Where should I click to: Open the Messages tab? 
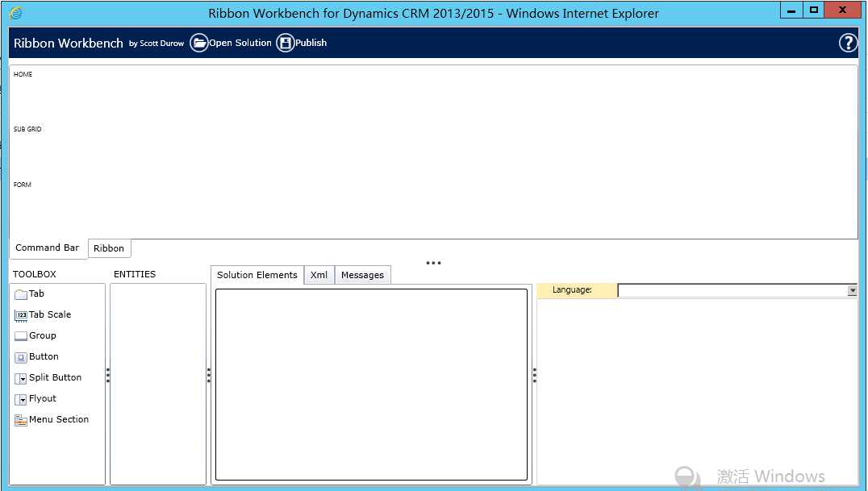coord(362,275)
